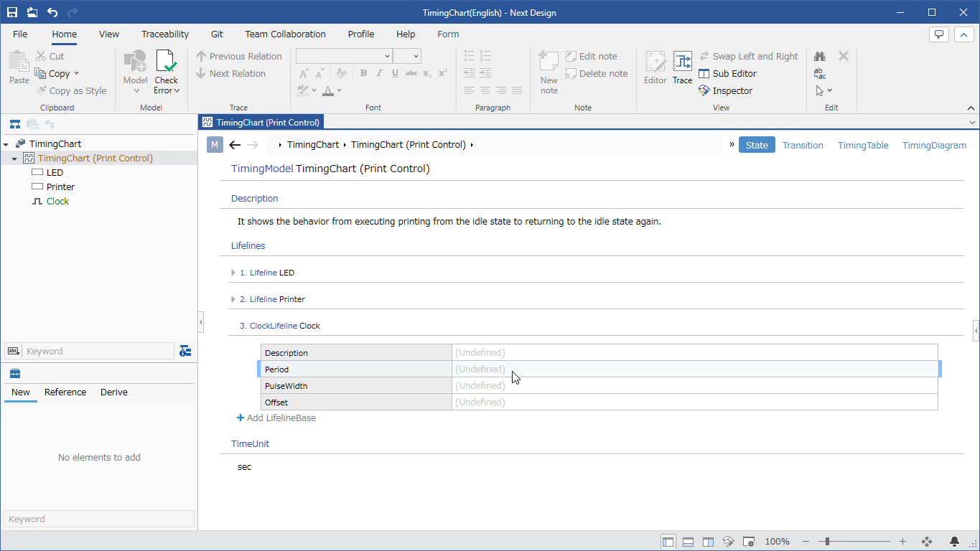Open the Model ribbon button
This screenshot has width=980, height=551.
coord(135,72)
